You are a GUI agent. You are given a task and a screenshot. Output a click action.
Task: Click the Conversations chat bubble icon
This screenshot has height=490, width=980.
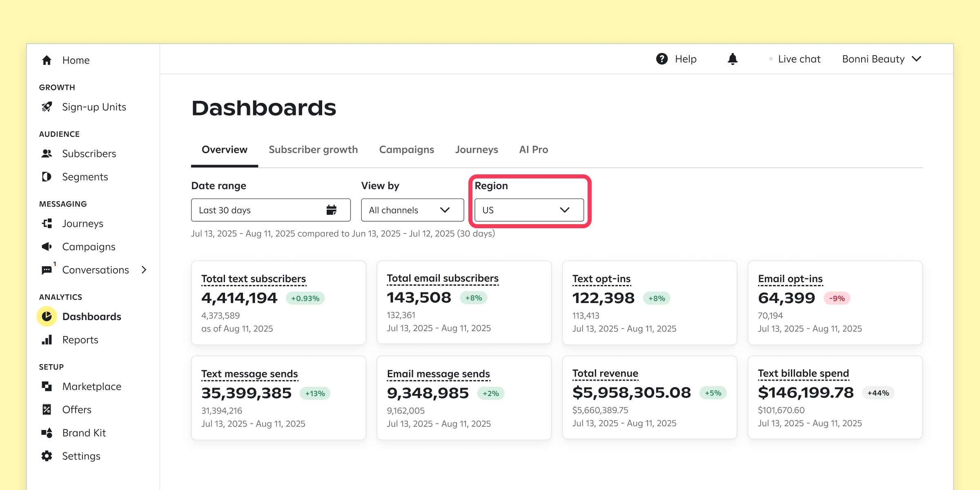tap(47, 270)
